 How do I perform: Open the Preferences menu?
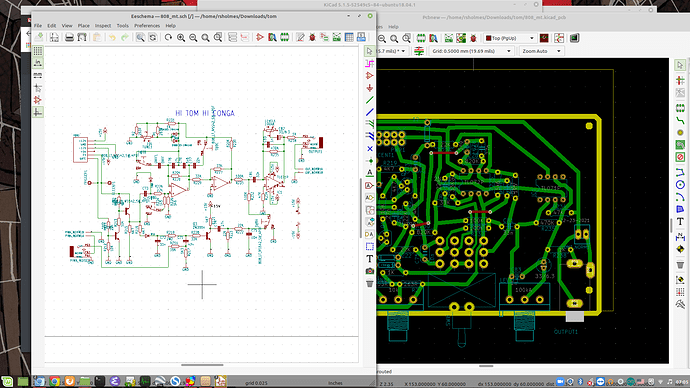coord(147,26)
